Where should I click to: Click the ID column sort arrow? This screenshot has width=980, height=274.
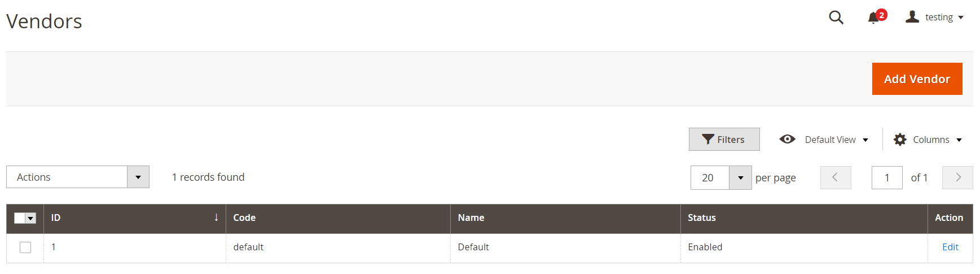pos(216,218)
